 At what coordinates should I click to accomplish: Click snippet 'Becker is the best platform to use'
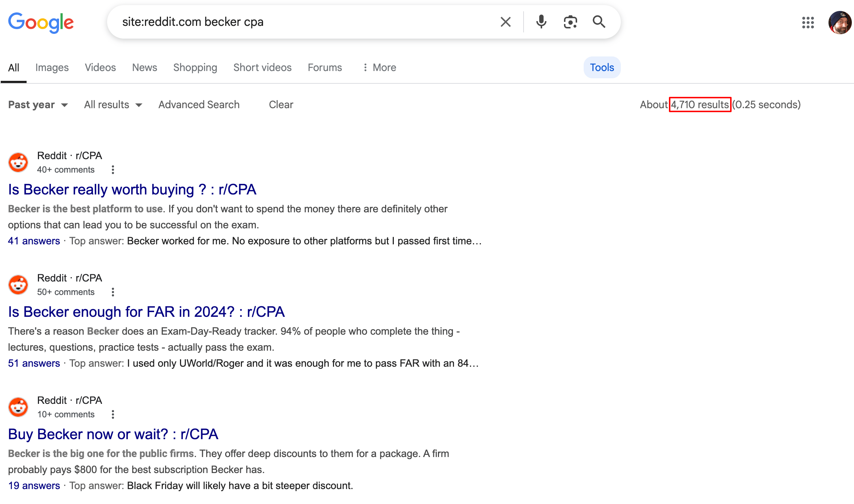point(85,209)
